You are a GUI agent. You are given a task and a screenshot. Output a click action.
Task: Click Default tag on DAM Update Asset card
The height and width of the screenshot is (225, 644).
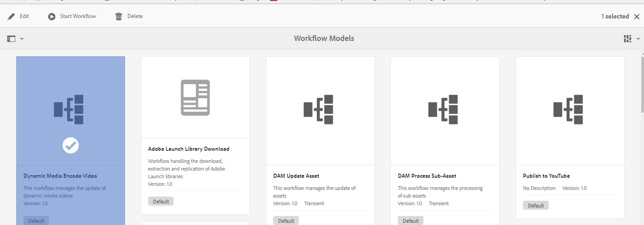point(286,220)
